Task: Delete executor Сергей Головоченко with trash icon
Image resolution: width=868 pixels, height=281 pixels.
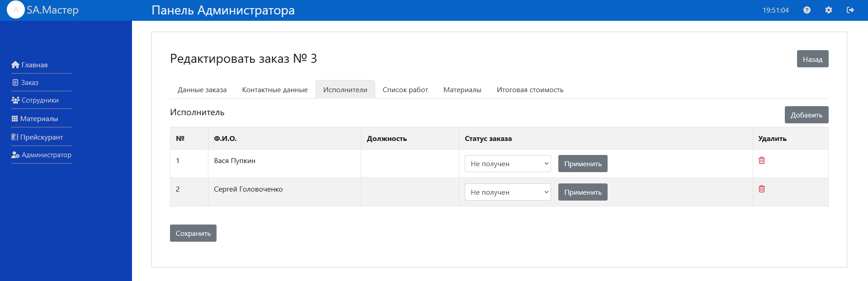Action: (x=762, y=189)
